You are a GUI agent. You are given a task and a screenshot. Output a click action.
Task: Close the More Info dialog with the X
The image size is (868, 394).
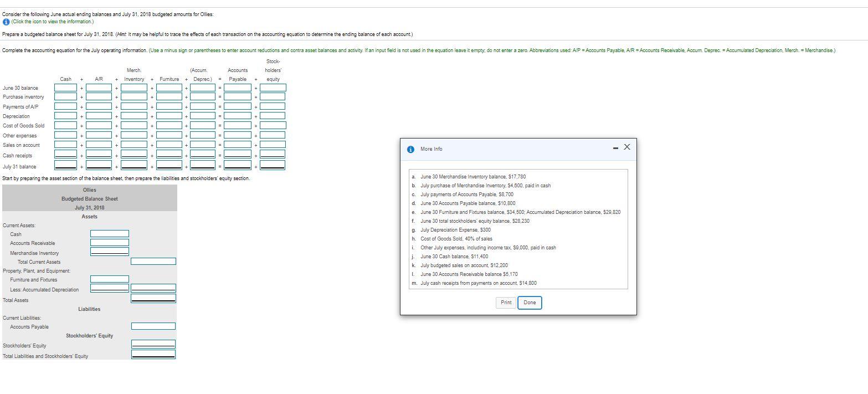click(626, 147)
